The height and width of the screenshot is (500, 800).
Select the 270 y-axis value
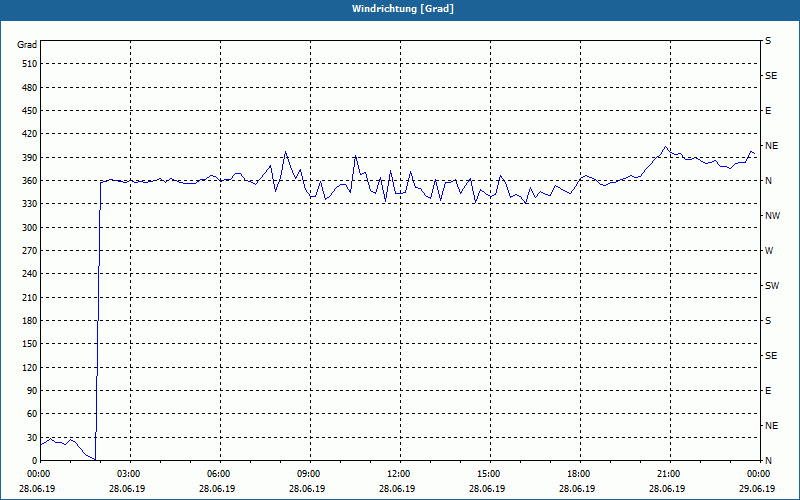30,251
